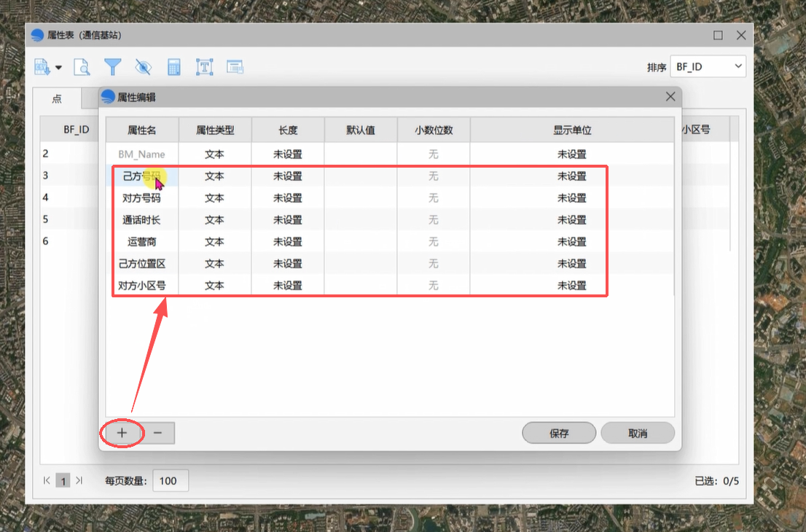Select the 通话时长 attribute name cell
The width and height of the screenshot is (806, 532).
click(142, 220)
